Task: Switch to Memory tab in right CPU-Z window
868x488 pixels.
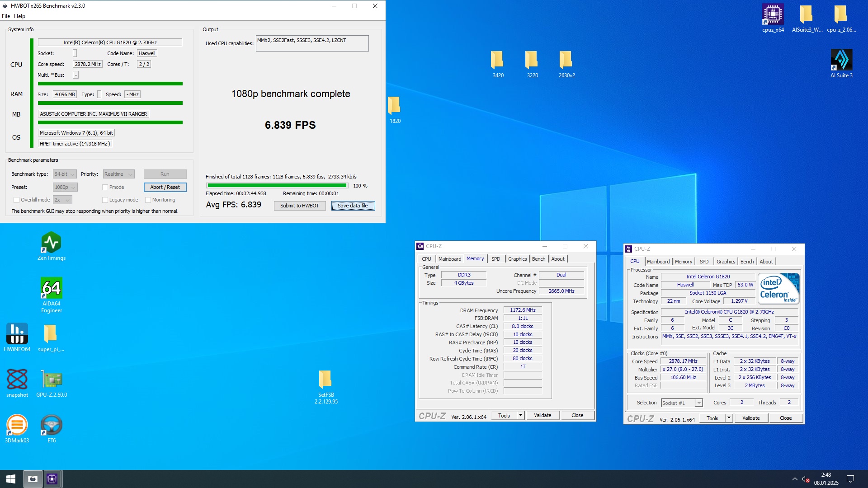Action: [683, 262]
